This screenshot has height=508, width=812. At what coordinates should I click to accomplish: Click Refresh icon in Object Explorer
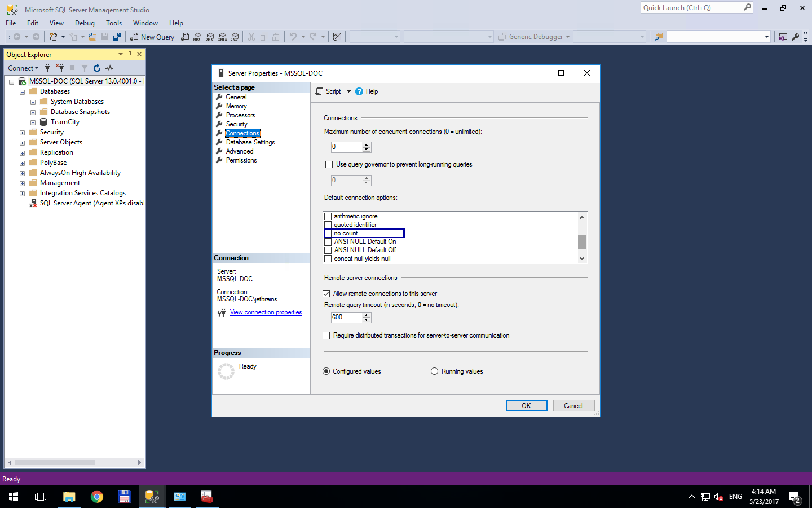pyautogui.click(x=97, y=68)
